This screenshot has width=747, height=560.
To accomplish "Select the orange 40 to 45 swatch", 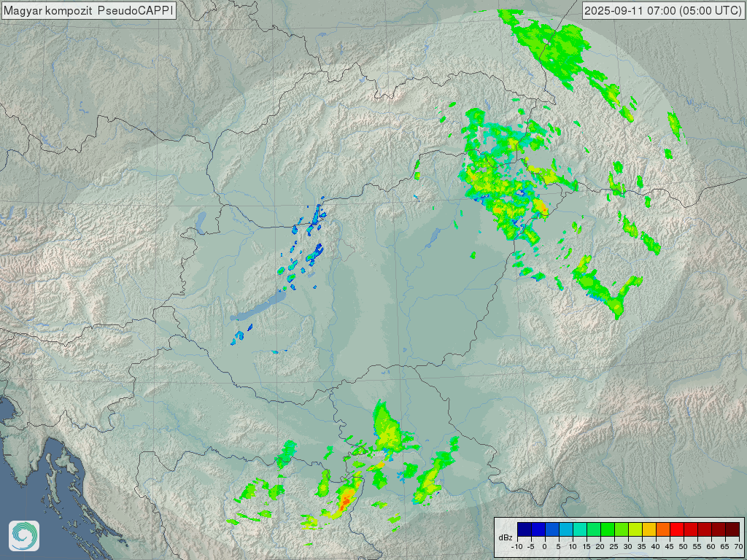I will click(663, 529).
